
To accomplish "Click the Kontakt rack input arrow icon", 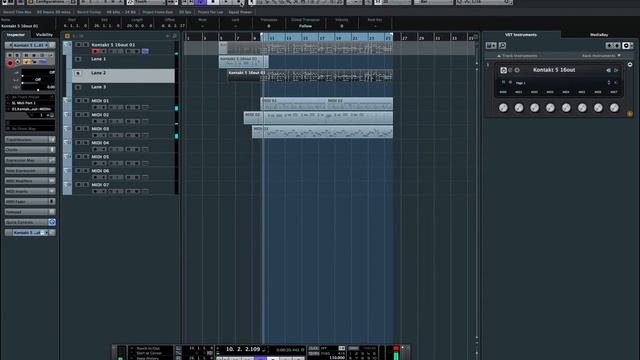I will (x=608, y=70).
